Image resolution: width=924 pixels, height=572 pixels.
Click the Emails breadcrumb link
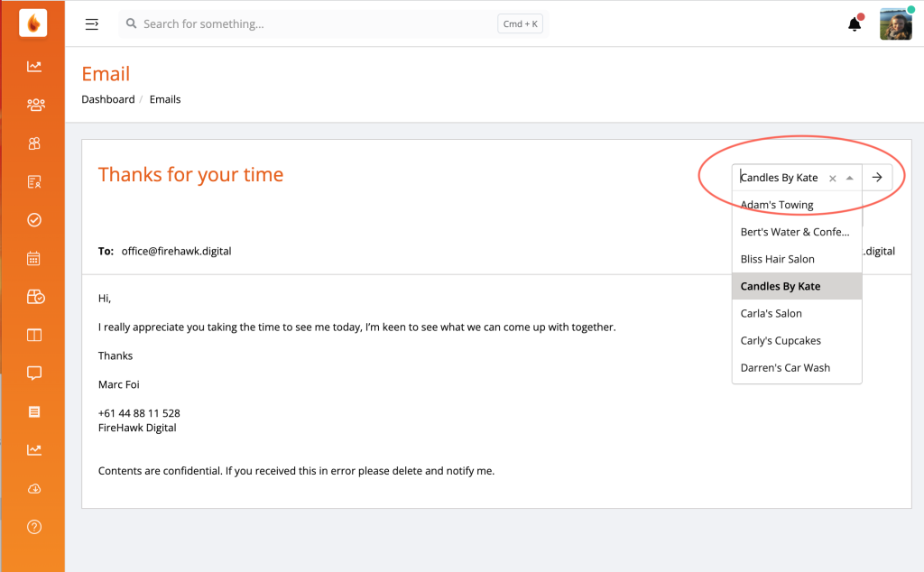(165, 99)
